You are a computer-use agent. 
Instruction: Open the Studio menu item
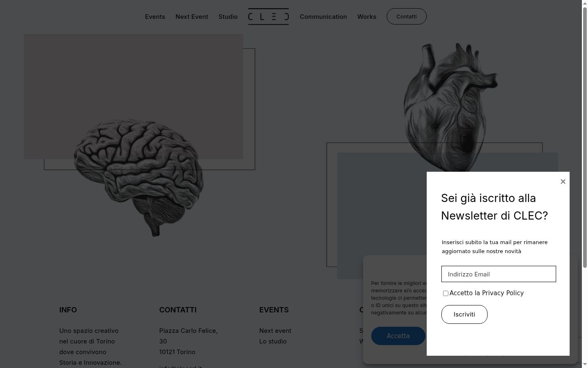pyautogui.click(x=228, y=17)
